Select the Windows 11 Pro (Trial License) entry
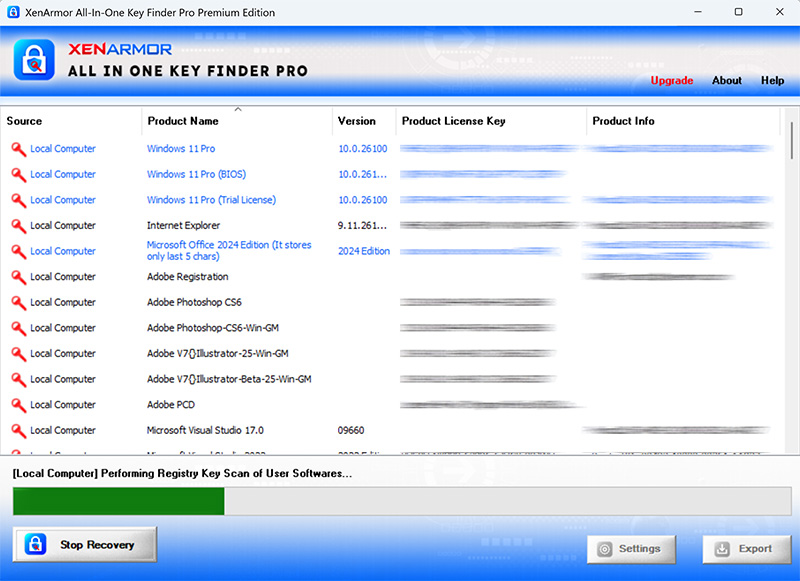Screen dimensions: 800x581 [211, 200]
